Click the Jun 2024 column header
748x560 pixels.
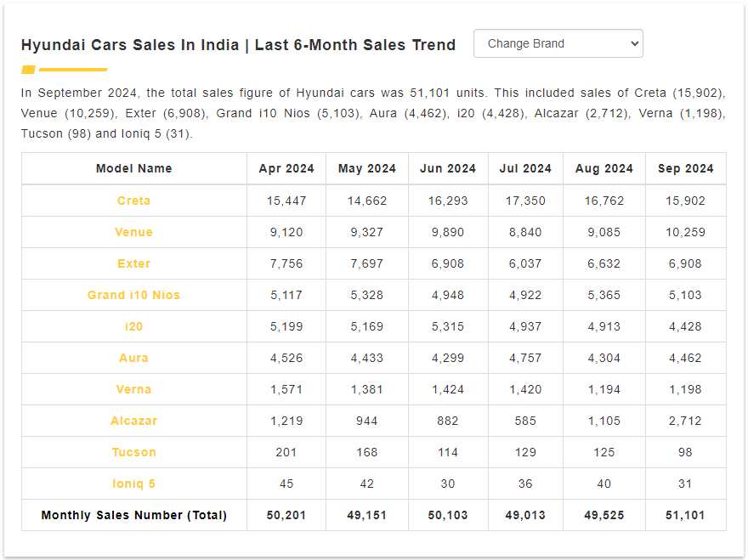[x=448, y=168]
